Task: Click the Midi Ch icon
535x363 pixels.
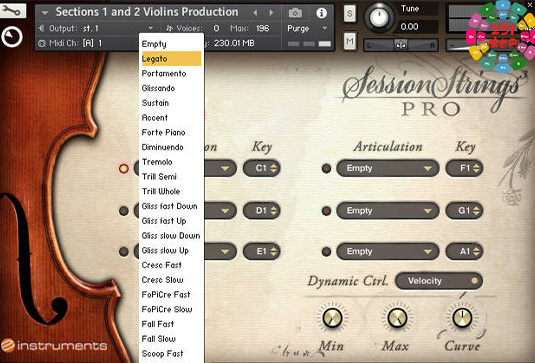Action: (42, 43)
